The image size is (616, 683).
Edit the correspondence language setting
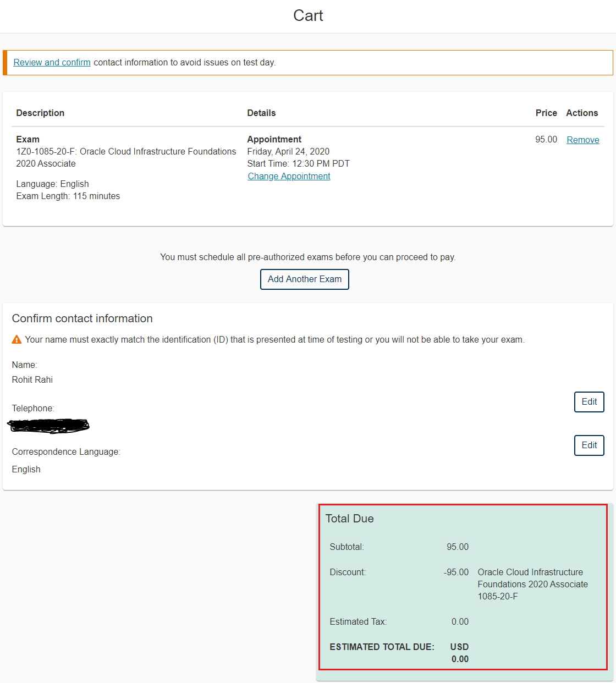tap(588, 445)
